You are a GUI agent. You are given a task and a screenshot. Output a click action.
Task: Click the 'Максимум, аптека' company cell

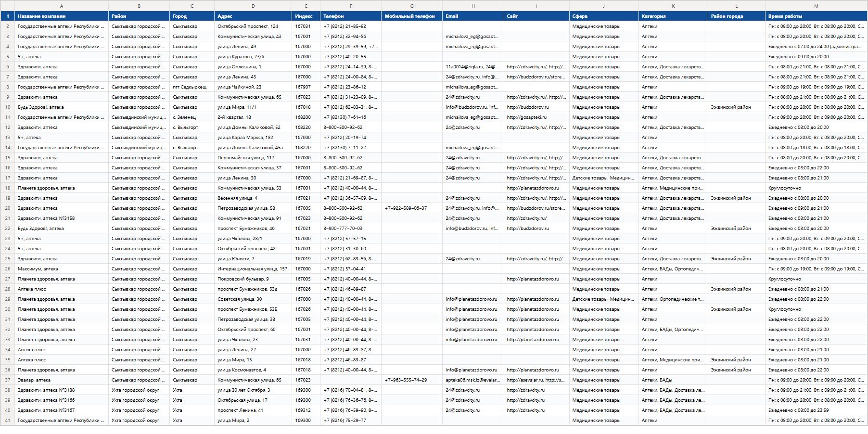(x=62, y=269)
